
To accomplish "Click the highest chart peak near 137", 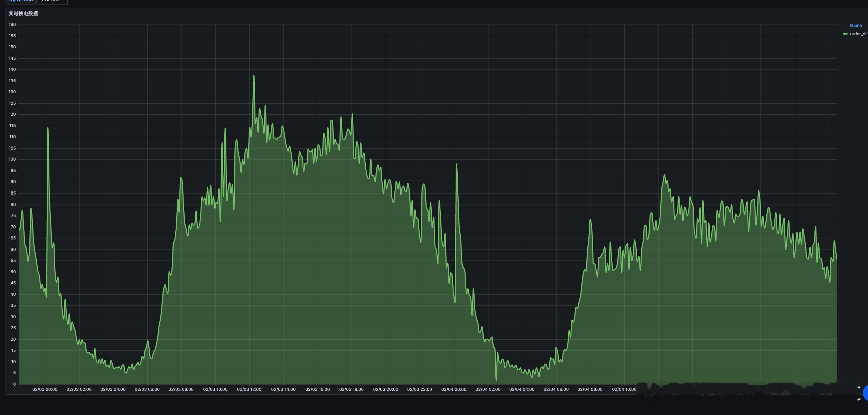I will 254,76.
